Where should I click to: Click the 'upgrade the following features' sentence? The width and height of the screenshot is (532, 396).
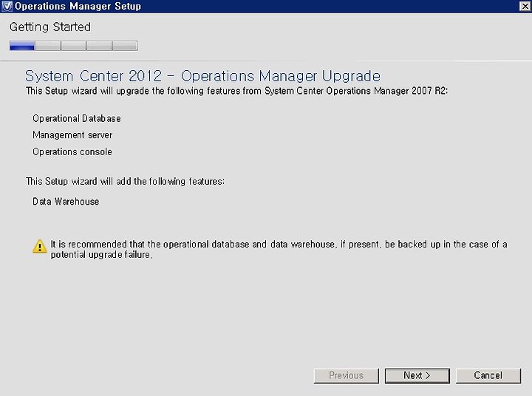pos(237,91)
